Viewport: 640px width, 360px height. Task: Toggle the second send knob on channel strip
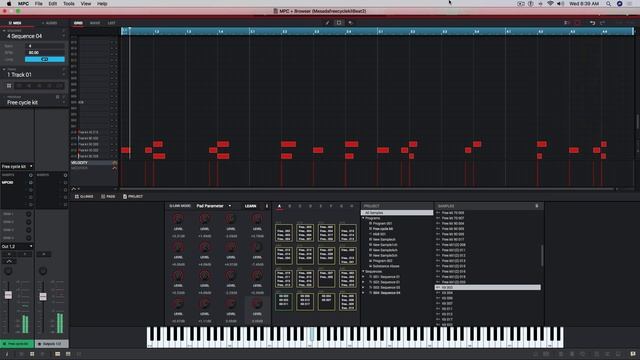pos(29,222)
